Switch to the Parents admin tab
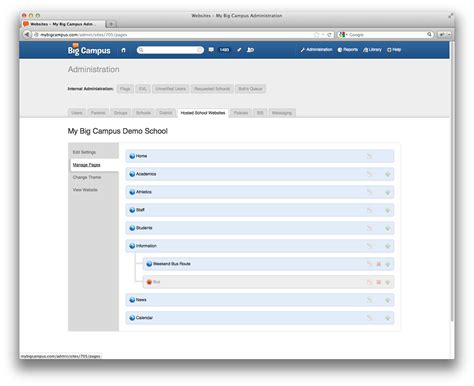Viewport: 474px width, 386px height. pos(98,113)
